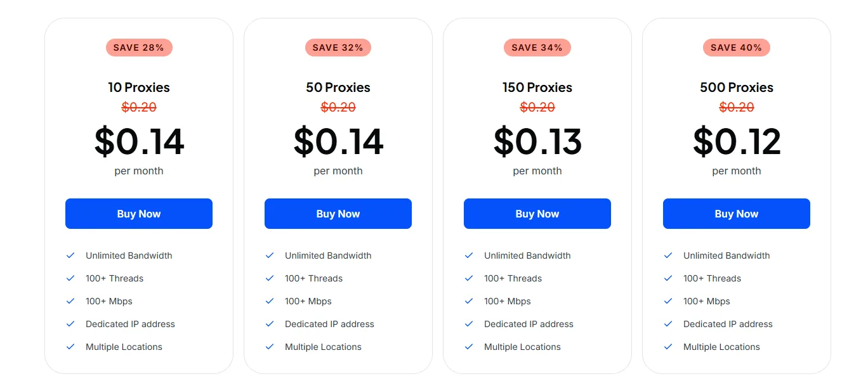Image resolution: width=868 pixels, height=388 pixels.
Task: Click the checkmark beside Dedicated IP in 50 Proxies
Action: coord(270,324)
